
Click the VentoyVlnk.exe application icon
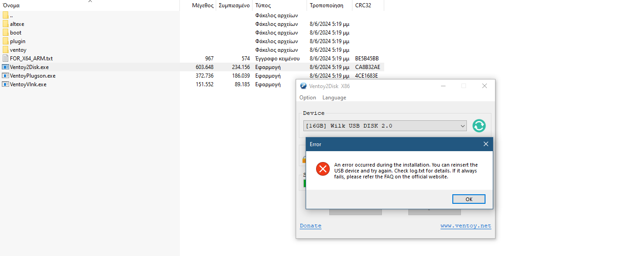point(5,84)
